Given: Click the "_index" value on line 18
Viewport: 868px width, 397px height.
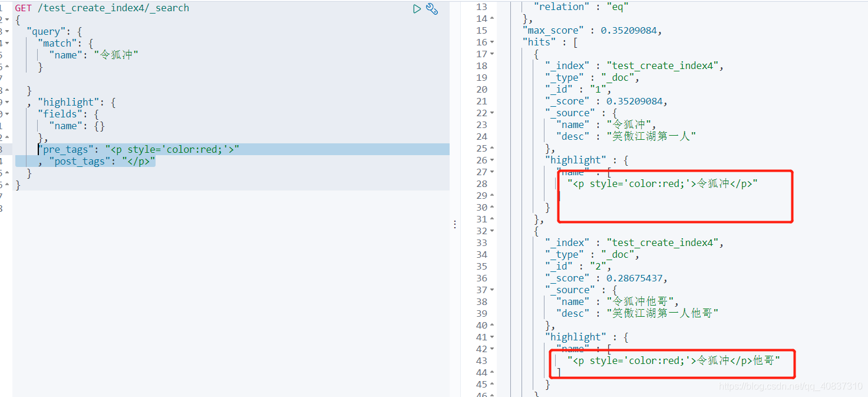Looking at the screenshot, I should 665,66.
